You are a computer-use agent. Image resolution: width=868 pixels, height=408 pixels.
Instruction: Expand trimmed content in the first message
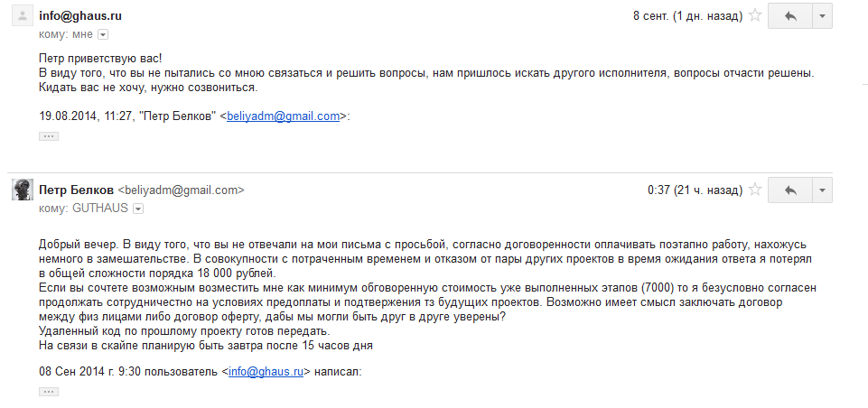49,135
